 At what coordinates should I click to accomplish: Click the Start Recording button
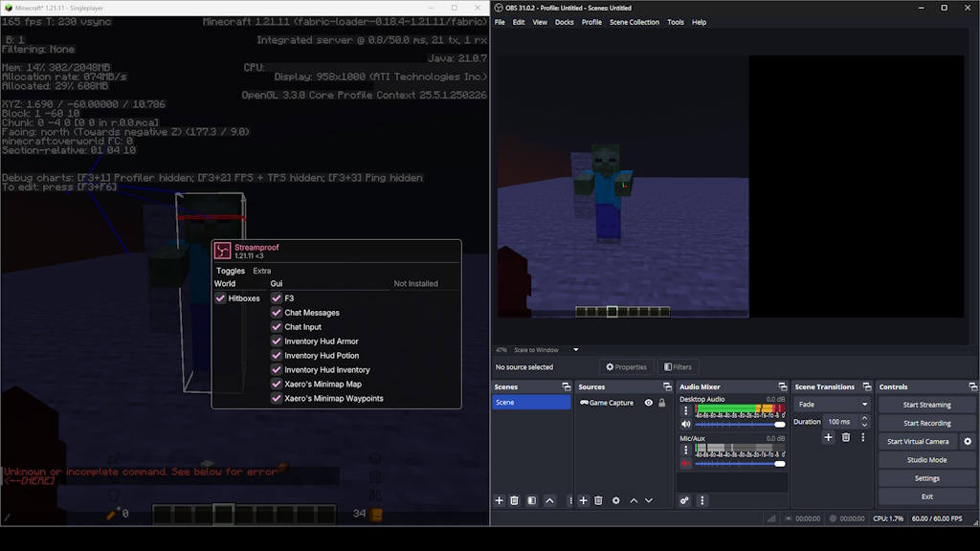point(926,423)
